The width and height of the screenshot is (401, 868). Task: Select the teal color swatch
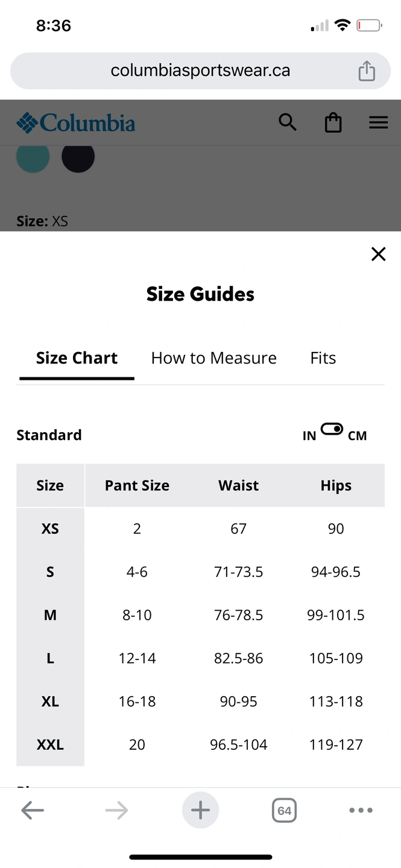pyautogui.click(x=33, y=157)
